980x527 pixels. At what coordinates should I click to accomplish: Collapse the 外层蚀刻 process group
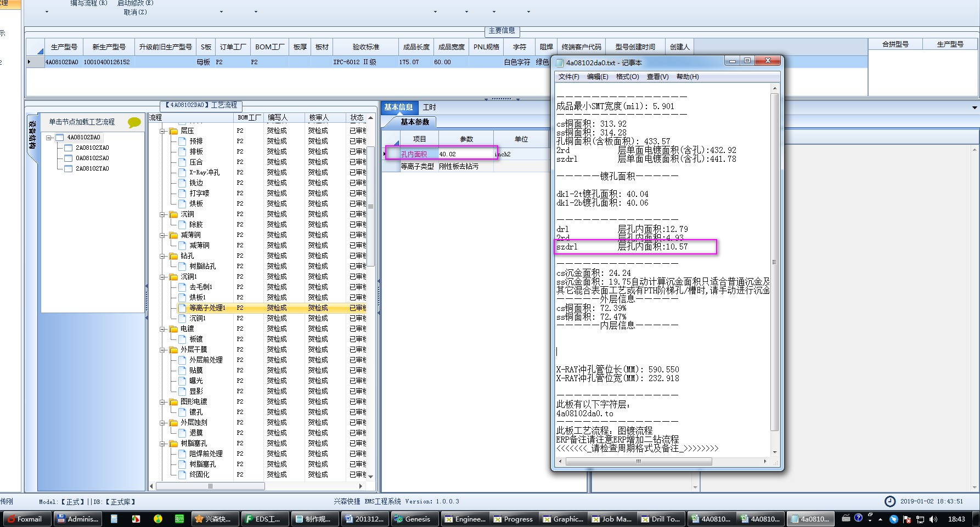click(x=163, y=423)
